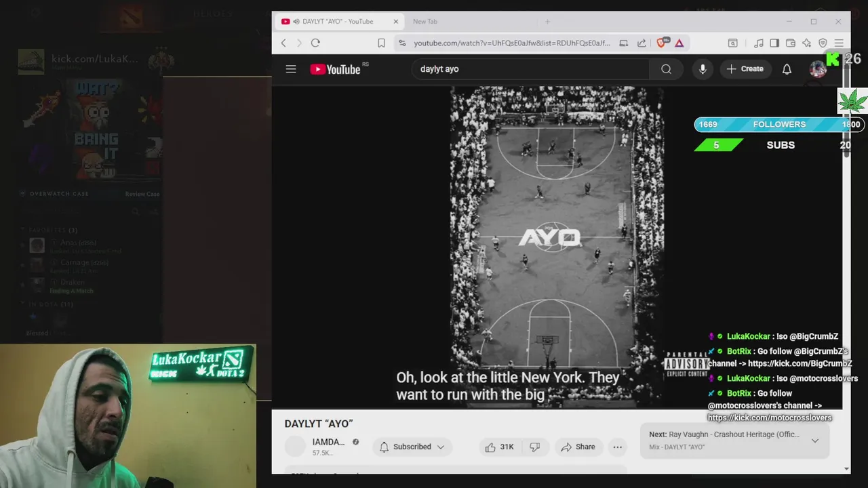Click the page vertical scrollbar down arrow
The height and width of the screenshot is (488, 868).
[x=846, y=468]
